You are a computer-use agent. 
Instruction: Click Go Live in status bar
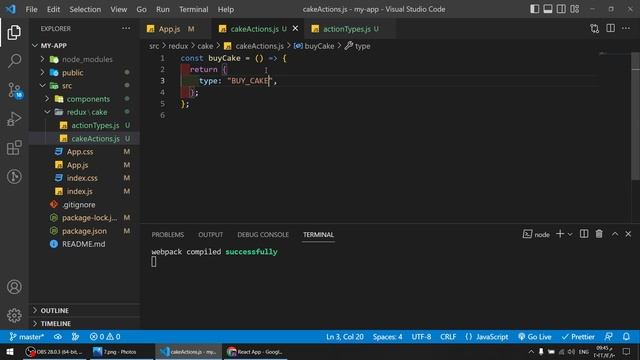[x=535, y=337]
